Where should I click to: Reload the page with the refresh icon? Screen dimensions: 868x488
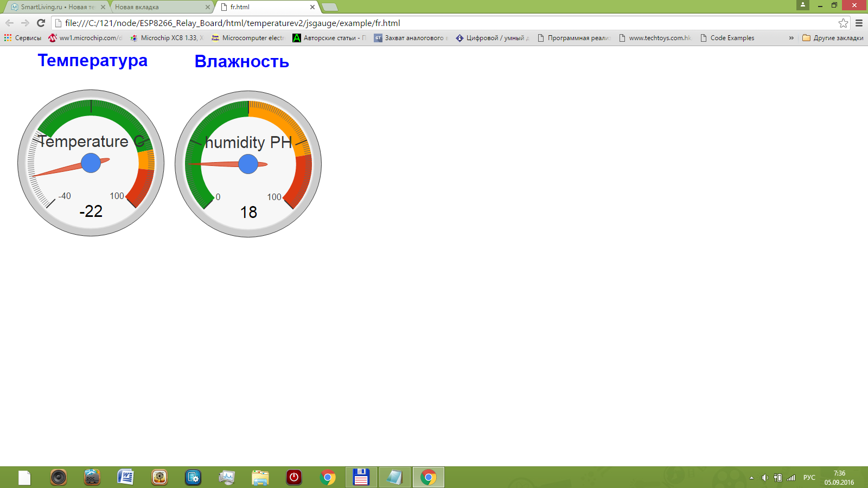(x=41, y=23)
